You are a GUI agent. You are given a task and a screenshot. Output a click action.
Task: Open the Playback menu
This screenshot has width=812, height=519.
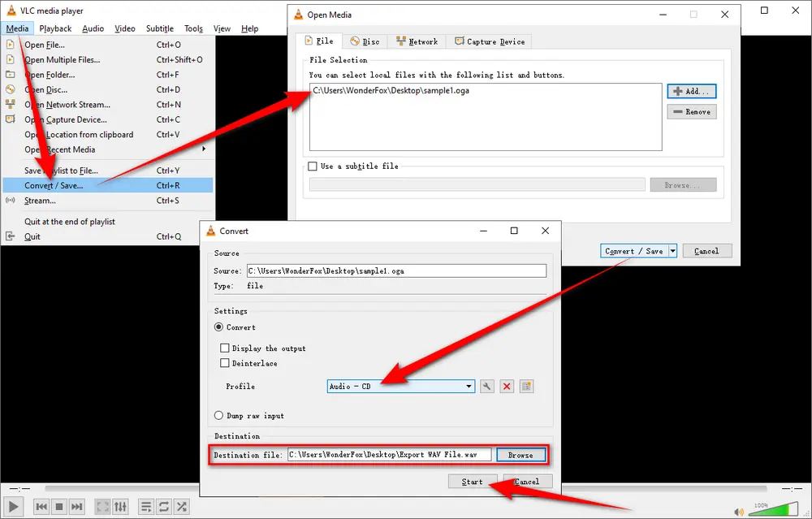point(55,28)
